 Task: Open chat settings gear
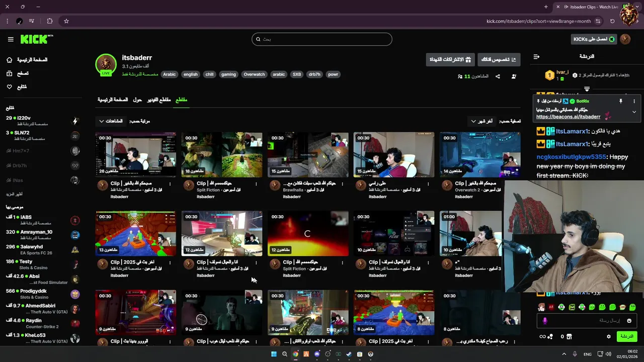(609, 336)
